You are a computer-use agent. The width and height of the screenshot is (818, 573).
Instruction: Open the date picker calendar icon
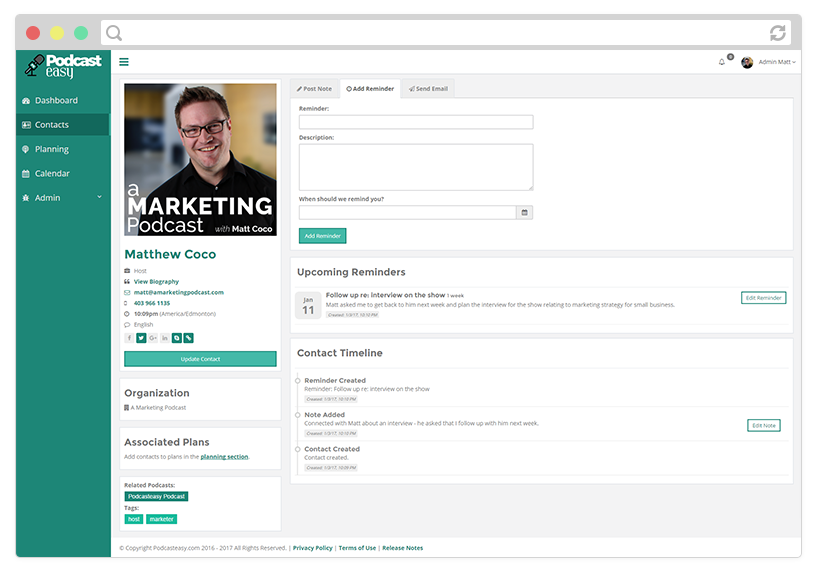tap(524, 212)
